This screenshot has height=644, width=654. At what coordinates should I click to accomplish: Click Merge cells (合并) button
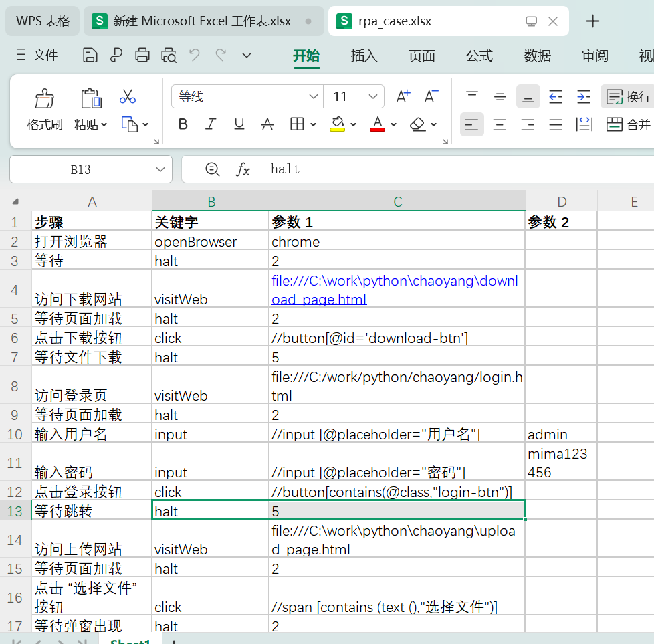(x=628, y=124)
